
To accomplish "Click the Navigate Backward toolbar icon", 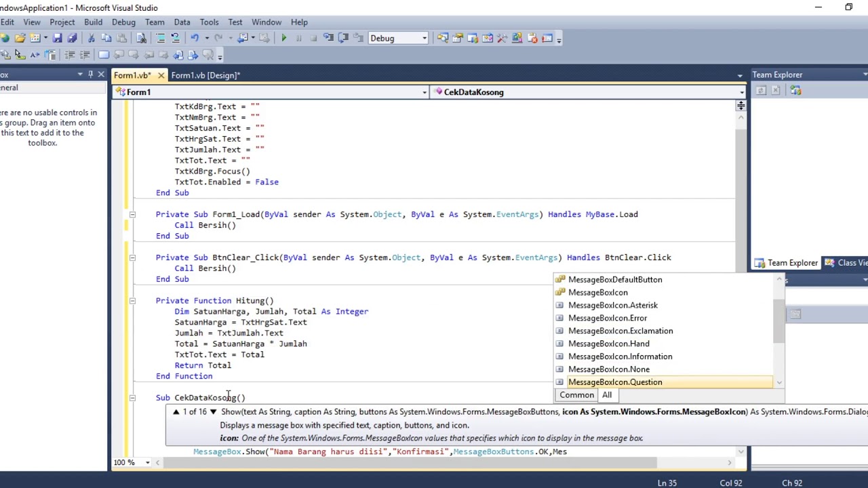I will point(244,39).
